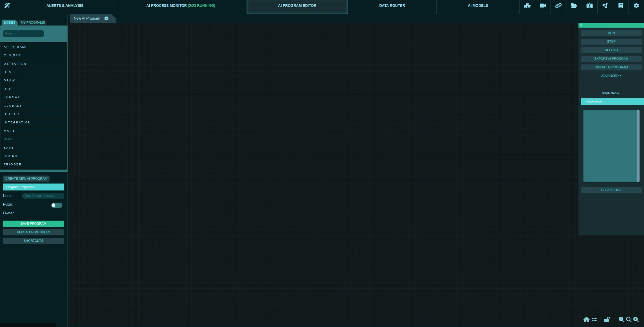The width and height of the screenshot is (644, 327).
Task: Click the zoom in magnifier icon
Action: tap(636, 320)
